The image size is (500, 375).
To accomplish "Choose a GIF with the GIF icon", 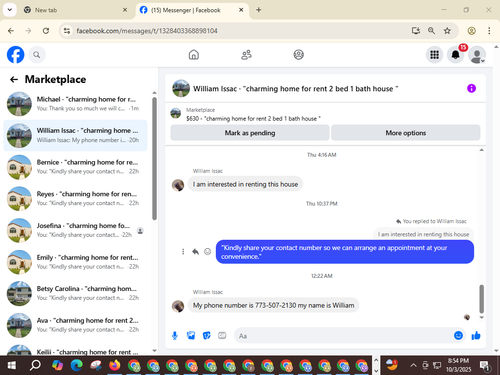I will click(x=222, y=335).
